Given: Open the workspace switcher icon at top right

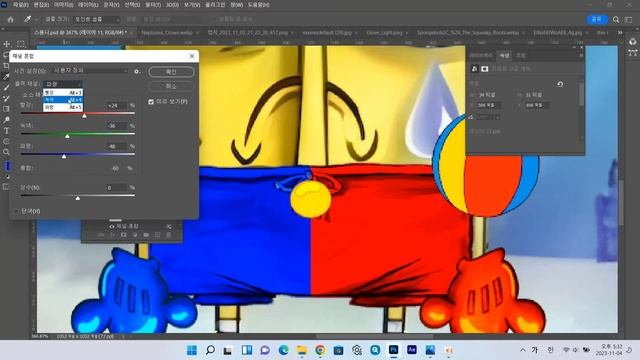Looking at the screenshot, I should pyautogui.click(x=629, y=19).
